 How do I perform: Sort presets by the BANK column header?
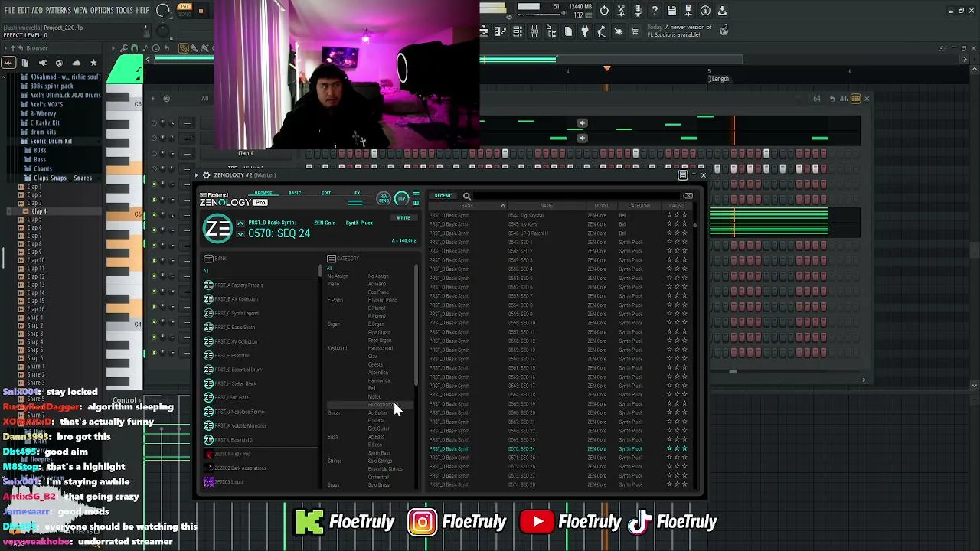coord(467,206)
